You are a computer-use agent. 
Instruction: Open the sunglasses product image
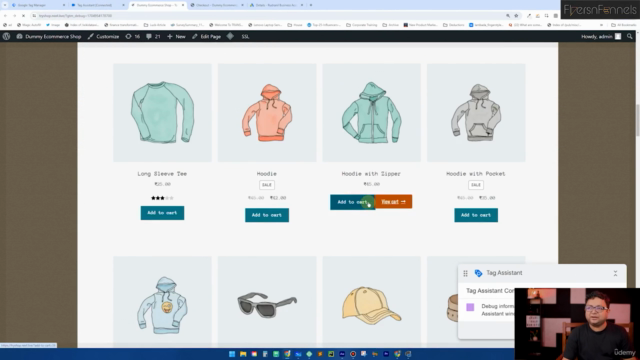pos(267,302)
